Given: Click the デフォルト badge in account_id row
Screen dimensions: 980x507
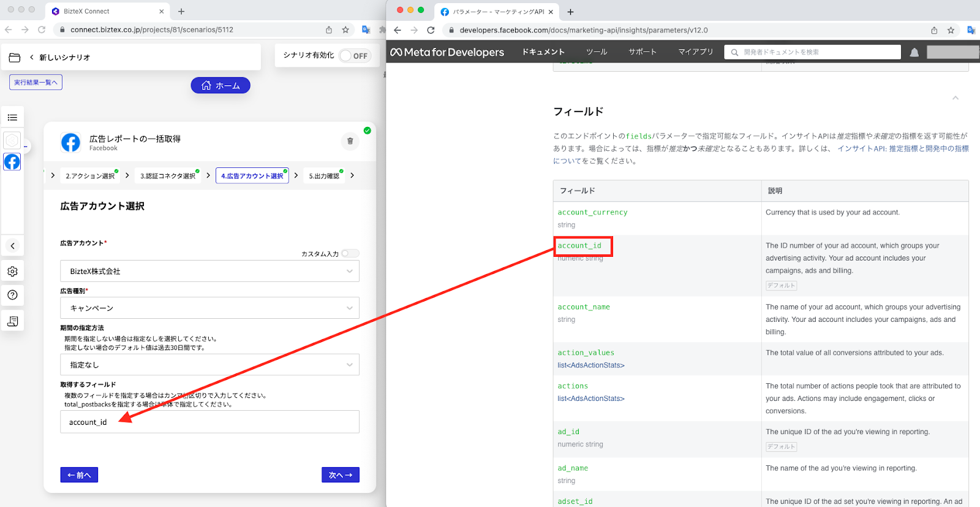Looking at the screenshot, I should pyautogui.click(x=781, y=286).
